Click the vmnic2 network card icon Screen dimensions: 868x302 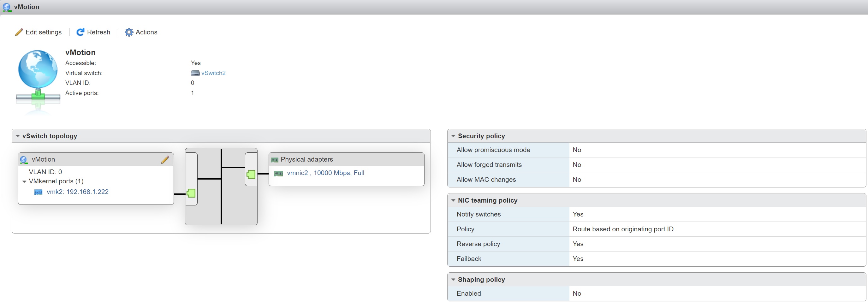click(278, 174)
